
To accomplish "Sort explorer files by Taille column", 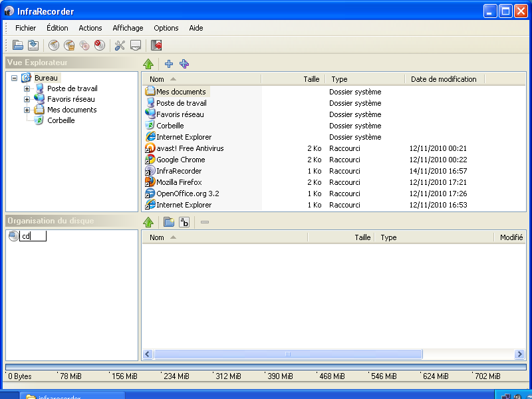I will [x=311, y=79].
